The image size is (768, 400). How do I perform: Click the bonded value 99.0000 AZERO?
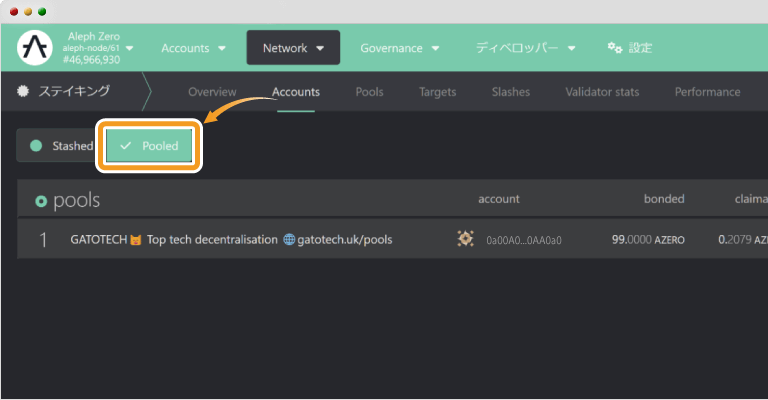point(648,239)
